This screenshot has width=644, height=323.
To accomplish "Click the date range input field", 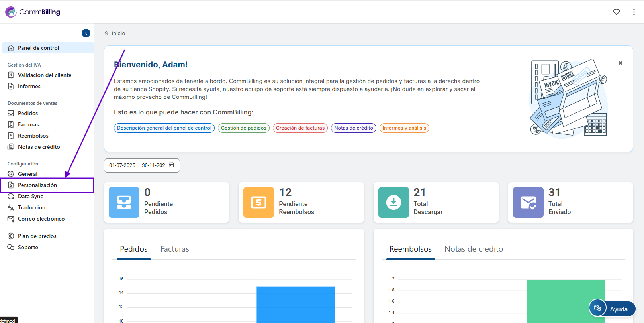I will tap(137, 165).
